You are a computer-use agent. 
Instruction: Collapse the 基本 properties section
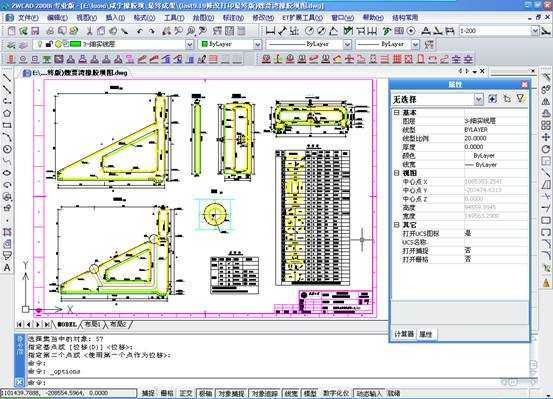(x=397, y=113)
